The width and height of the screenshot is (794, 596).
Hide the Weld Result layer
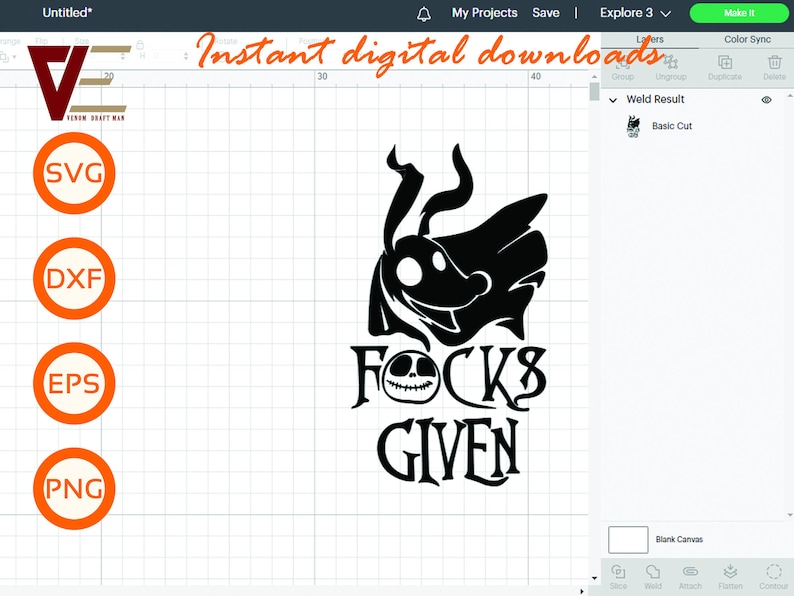[766, 100]
